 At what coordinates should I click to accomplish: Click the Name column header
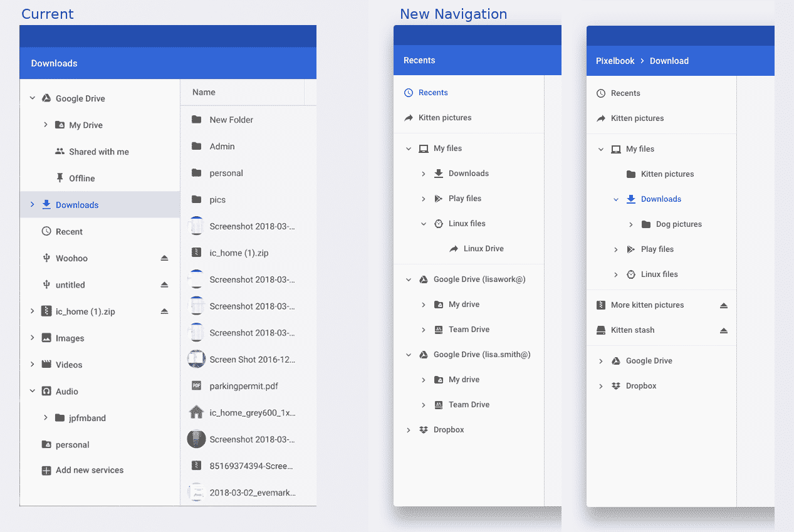(204, 92)
